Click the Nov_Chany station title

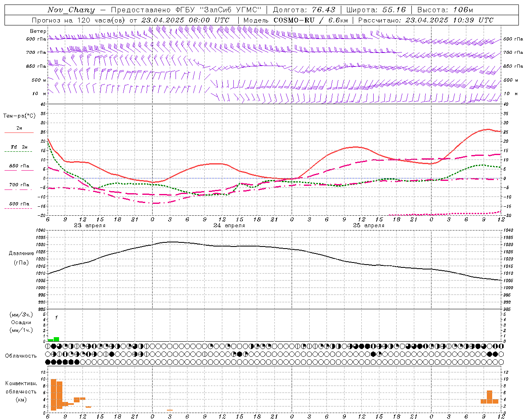click(71, 10)
